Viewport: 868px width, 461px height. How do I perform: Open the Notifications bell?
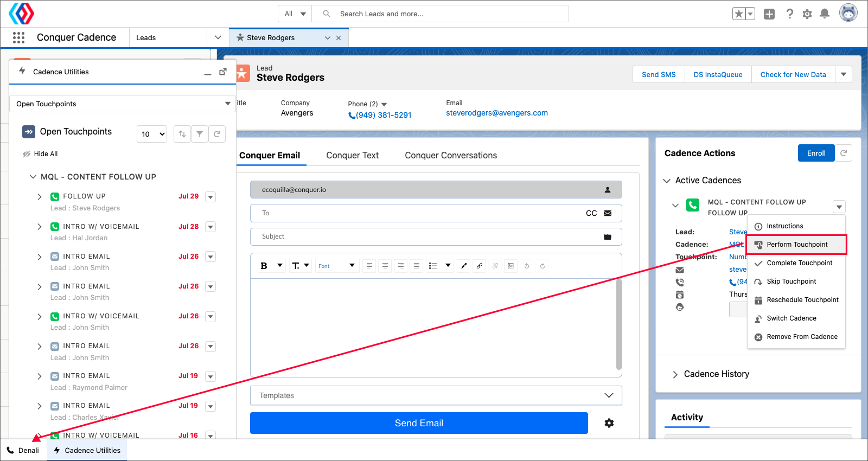pos(825,14)
